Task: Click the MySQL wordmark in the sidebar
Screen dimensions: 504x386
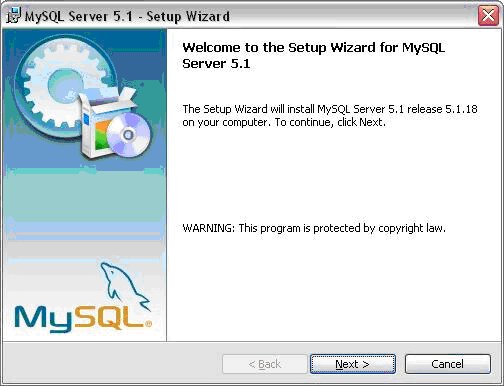Action: pos(80,319)
